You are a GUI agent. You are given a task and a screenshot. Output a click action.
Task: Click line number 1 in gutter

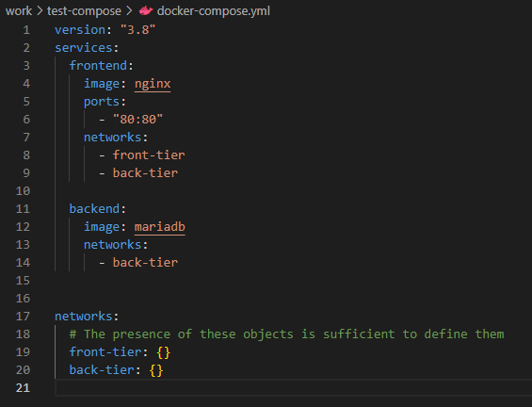[x=26, y=30]
